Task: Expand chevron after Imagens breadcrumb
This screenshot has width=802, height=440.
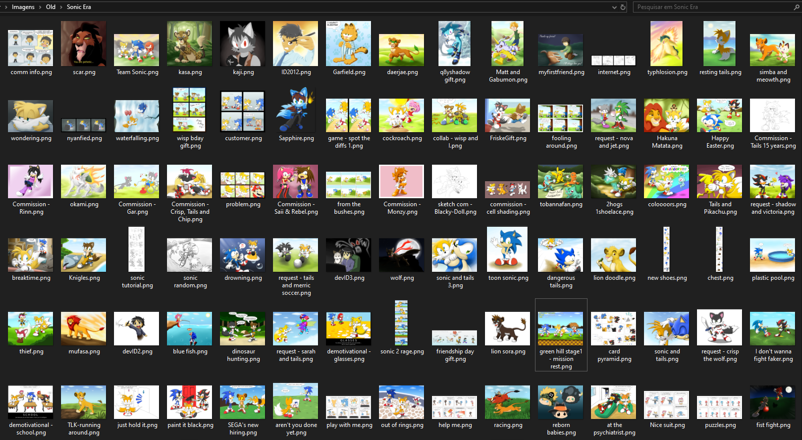Action: (40, 7)
